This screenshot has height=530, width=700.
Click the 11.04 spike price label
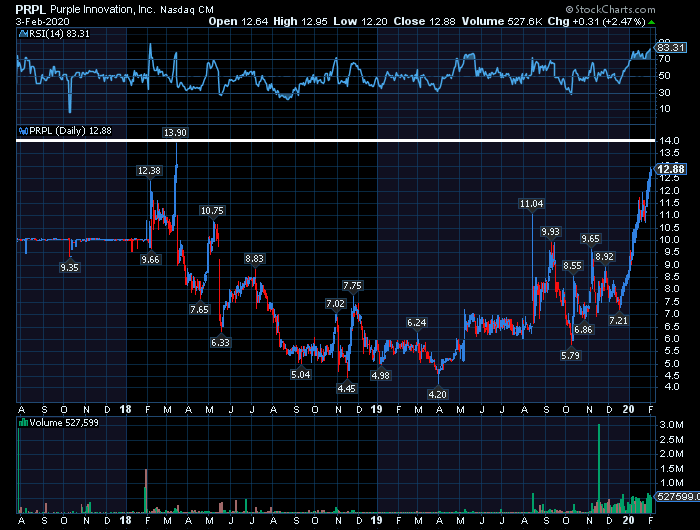(531, 204)
